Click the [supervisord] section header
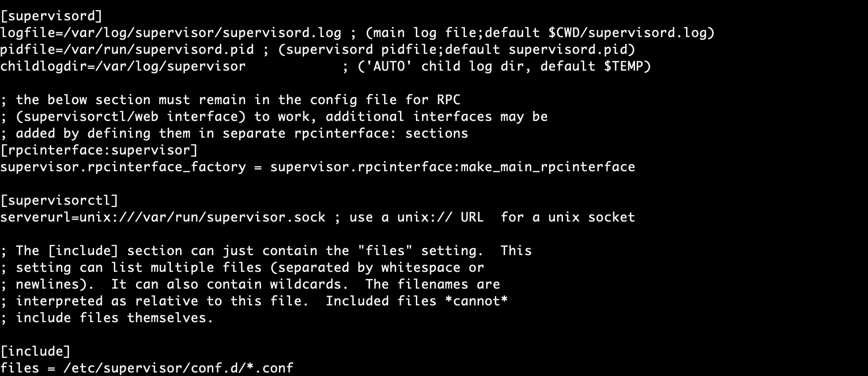Screen dimensions: 868x376 [51, 16]
